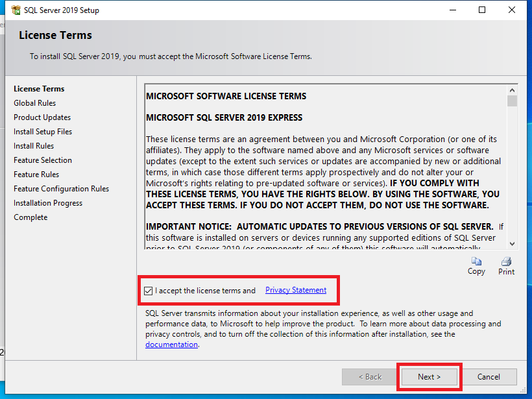Click the scrollbar up arrow in license box
The image size is (532, 399).
[512, 90]
